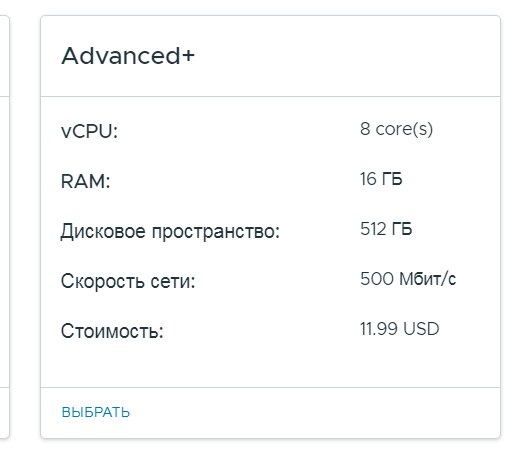The image size is (530, 457).
Task: Click the page background below the Advanced+ card
Action: 270,449
